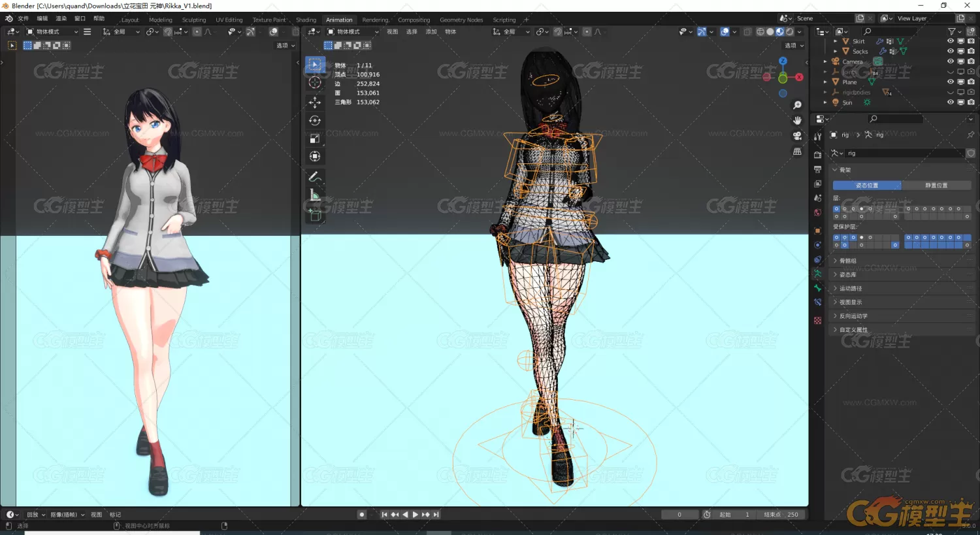Open the 渲染 menu

pos(61,19)
